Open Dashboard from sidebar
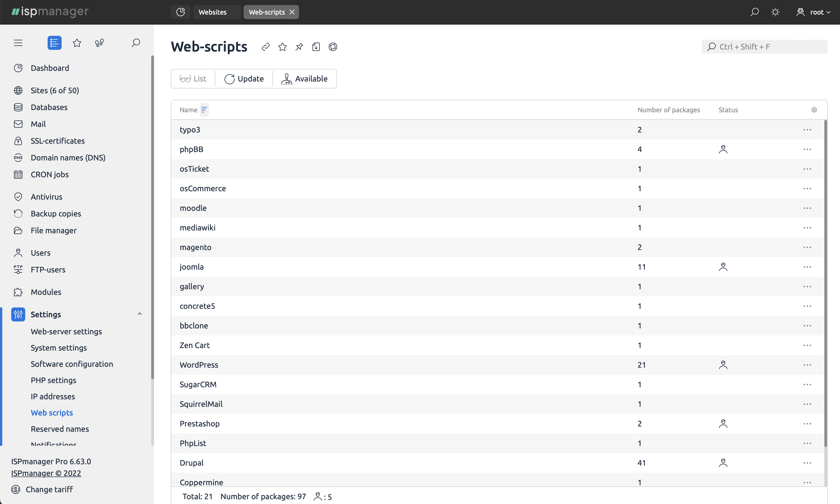The image size is (840, 504). (50, 68)
